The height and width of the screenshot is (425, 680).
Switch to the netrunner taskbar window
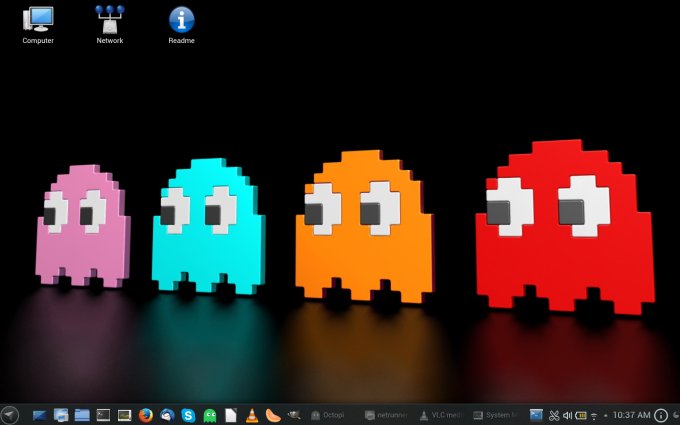[x=386, y=415]
